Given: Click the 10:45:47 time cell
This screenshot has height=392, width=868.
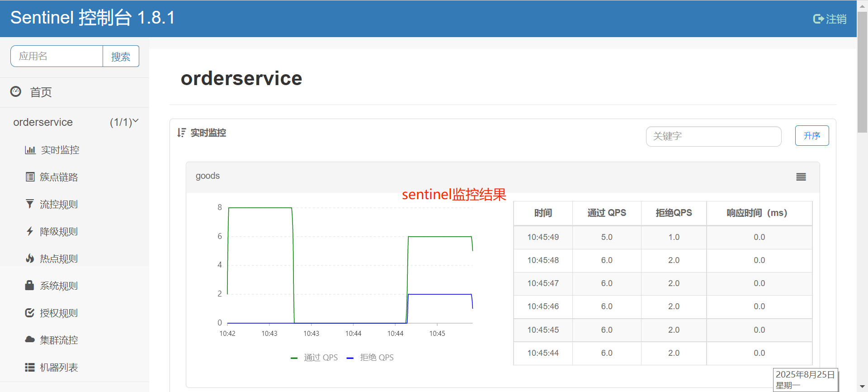Looking at the screenshot, I should coord(543,283).
